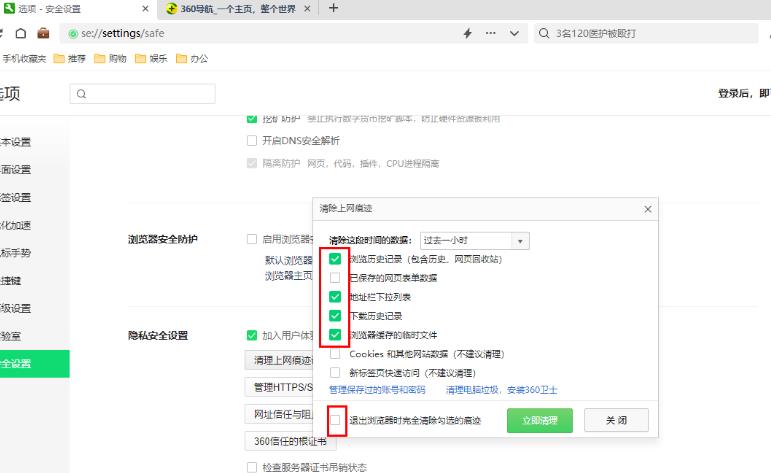The width and height of the screenshot is (771, 473).
Task: Click the home icon in the toolbar
Action: (20, 33)
